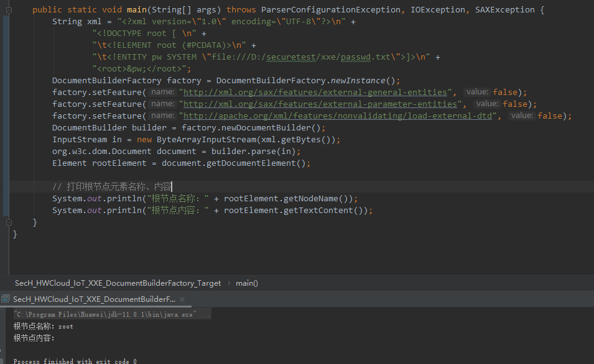
Task: Click the run tab window icon
Action: pyautogui.click(x=6, y=299)
